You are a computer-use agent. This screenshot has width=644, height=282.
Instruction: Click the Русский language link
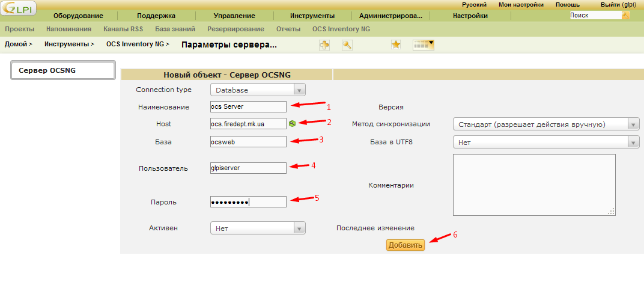[x=474, y=5]
